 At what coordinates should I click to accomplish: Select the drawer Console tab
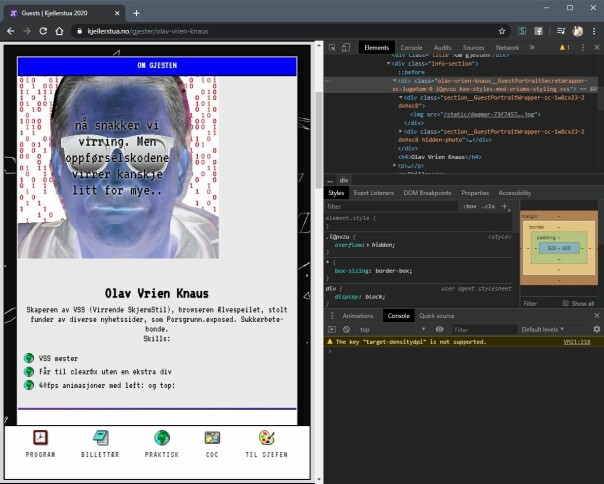point(398,316)
